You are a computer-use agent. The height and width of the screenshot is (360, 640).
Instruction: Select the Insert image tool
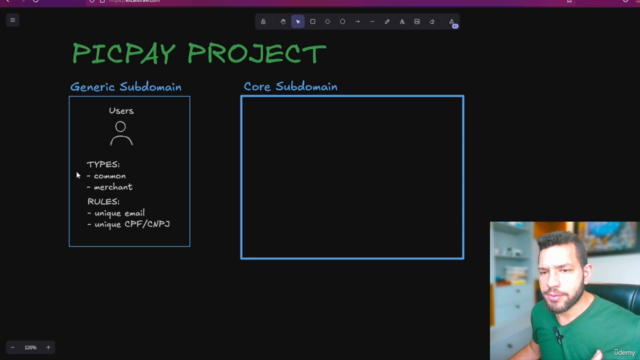click(x=417, y=22)
